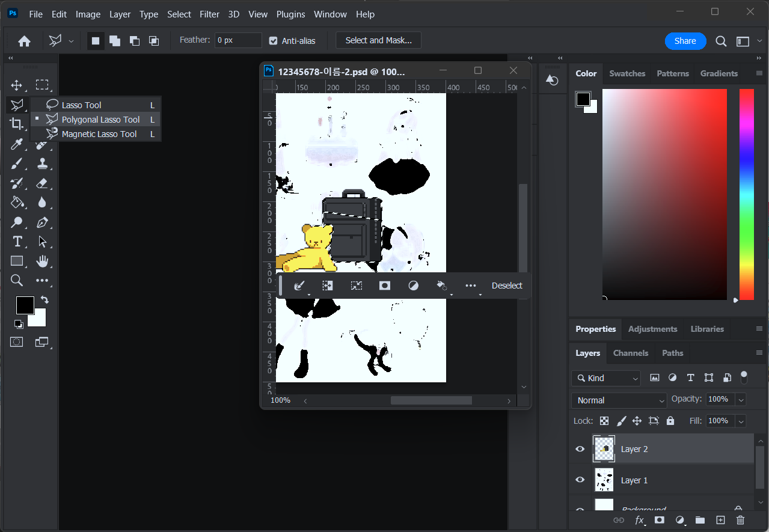Create a new layer with plus icon
This screenshot has width=769, height=532.
pos(720,520)
